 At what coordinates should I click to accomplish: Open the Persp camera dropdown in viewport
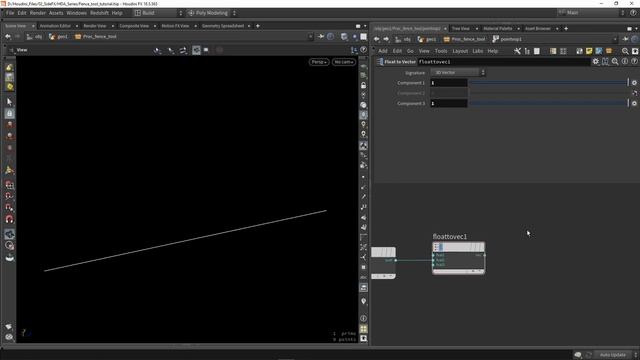tap(319, 62)
